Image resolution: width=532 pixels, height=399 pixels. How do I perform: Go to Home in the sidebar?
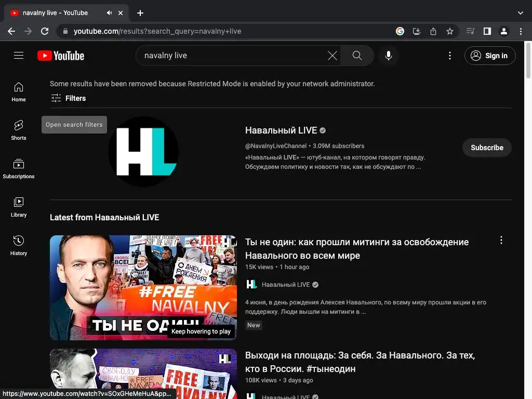[19, 92]
